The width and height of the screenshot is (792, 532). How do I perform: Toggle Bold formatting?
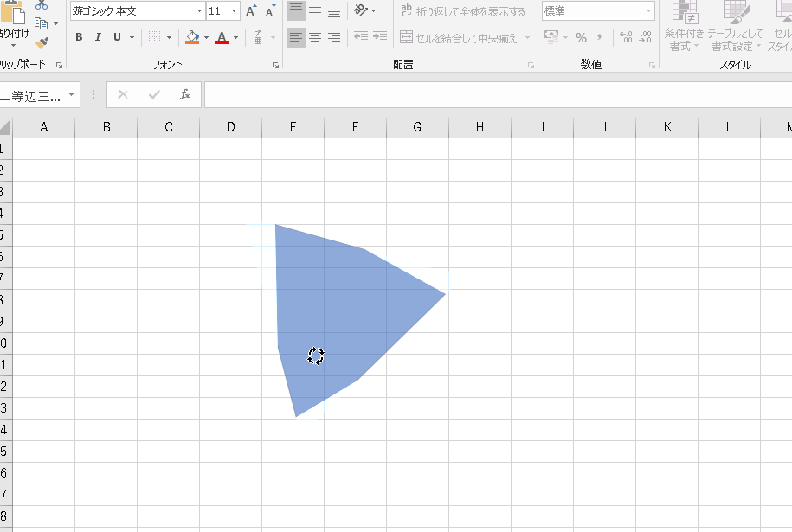pyautogui.click(x=79, y=37)
